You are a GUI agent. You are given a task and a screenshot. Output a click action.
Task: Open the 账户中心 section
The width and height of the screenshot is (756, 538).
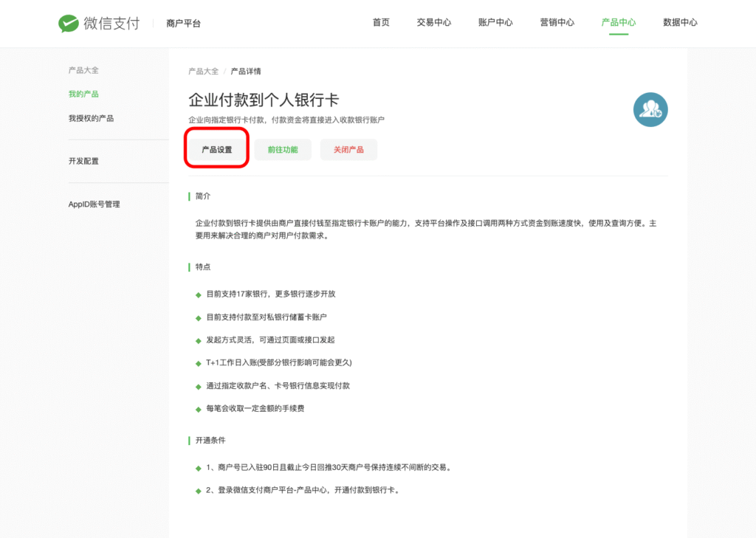pyautogui.click(x=495, y=22)
